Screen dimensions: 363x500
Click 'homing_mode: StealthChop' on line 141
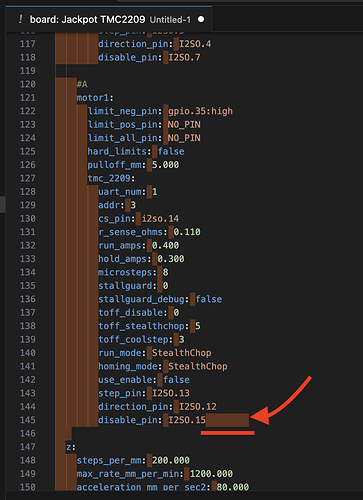pyautogui.click(x=163, y=366)
